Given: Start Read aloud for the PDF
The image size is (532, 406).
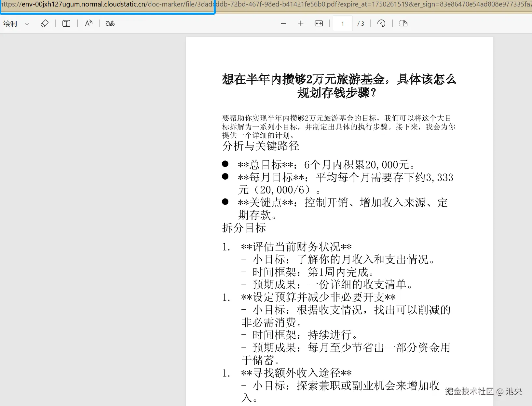Looking at the screenshot, I should click(88, 23).
